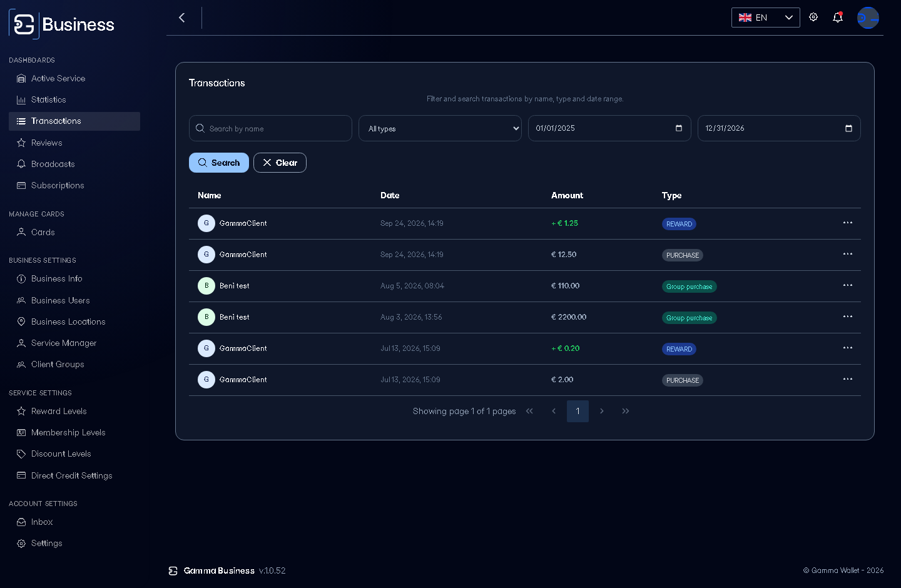The height and width of the screenshot is (588, 901).
Task: Open Client Groups page
Action: click(74, 364)
